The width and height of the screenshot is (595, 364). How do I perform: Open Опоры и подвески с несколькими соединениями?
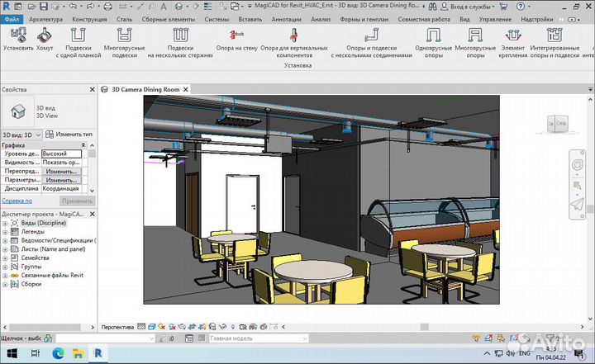[x=372, y=43]
